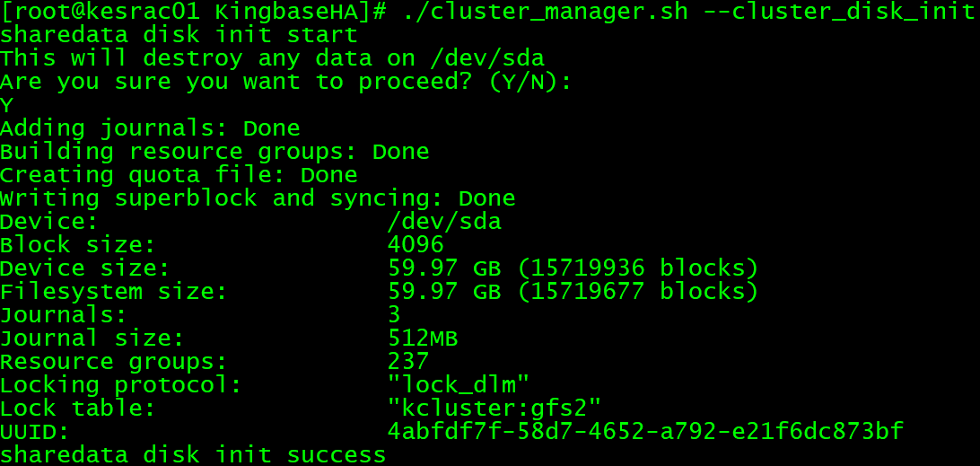Click the Filesystem size value with 15719677 blocks
The height and width of the screenshot is (466, 980).
pos(573,292)
